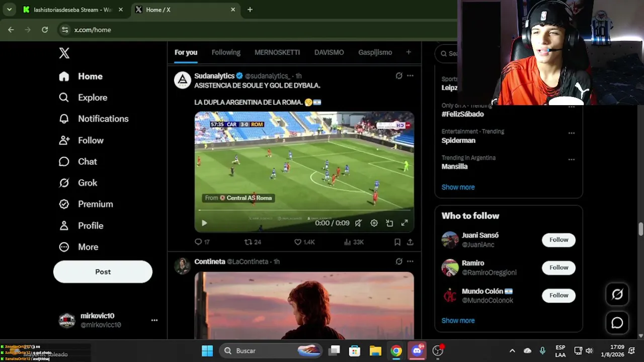Switch to the DAVISMO tab

pos(329,52)
